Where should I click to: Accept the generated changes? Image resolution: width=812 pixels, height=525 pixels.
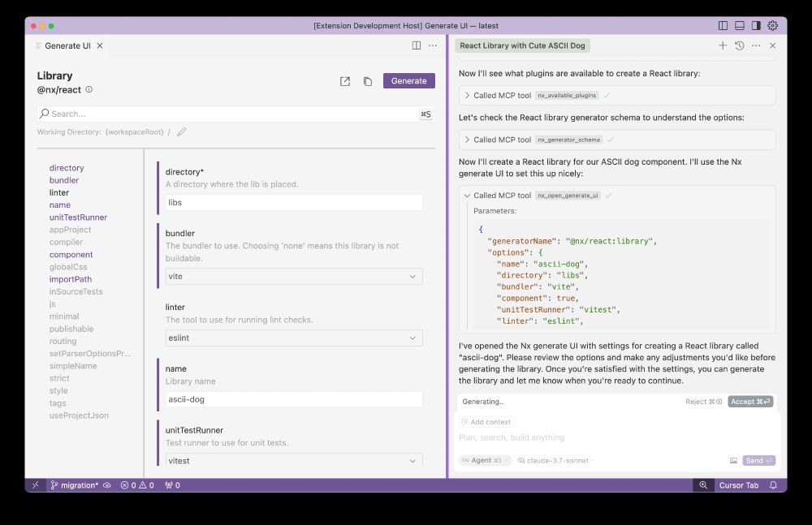(750, 402)
